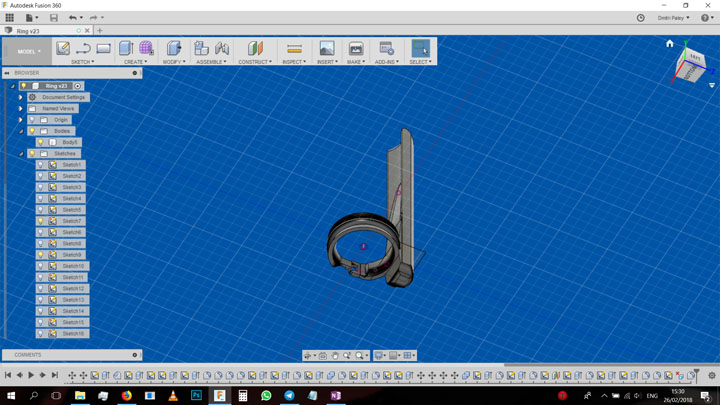Click the Measure tool in the Inspect group
Image resolution: width=720 pixels, height=405 pixels.
coord(294,48)
